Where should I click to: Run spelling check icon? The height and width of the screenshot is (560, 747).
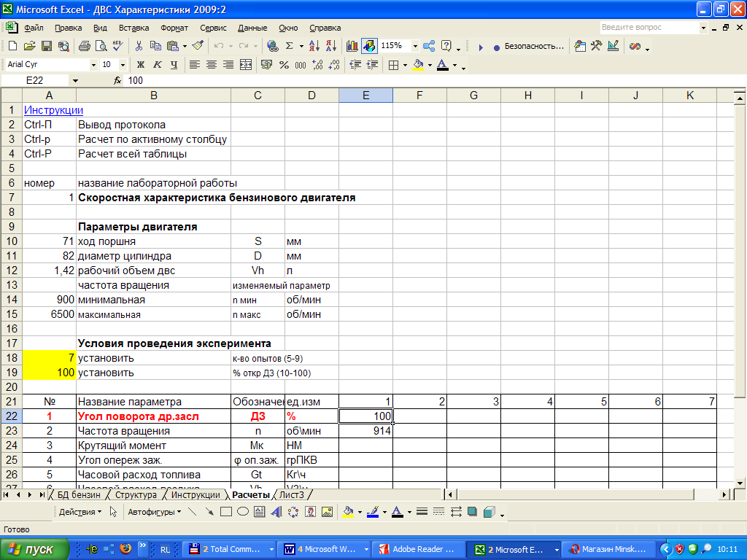117,46
